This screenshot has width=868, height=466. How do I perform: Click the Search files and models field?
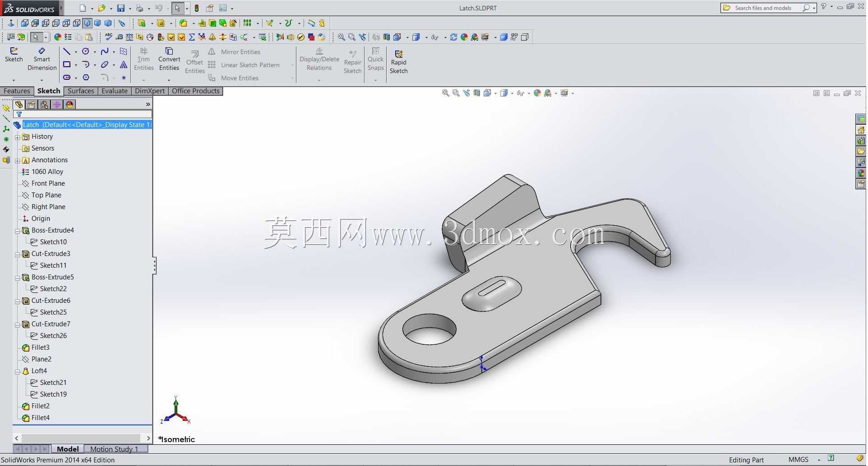(x=768, y=8)
